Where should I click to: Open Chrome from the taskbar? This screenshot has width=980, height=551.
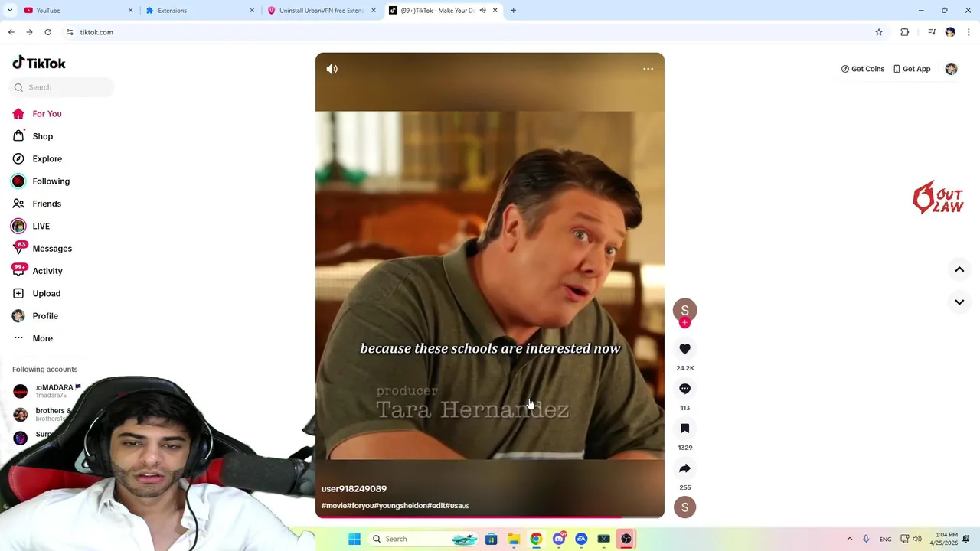(x=536, y=539)
